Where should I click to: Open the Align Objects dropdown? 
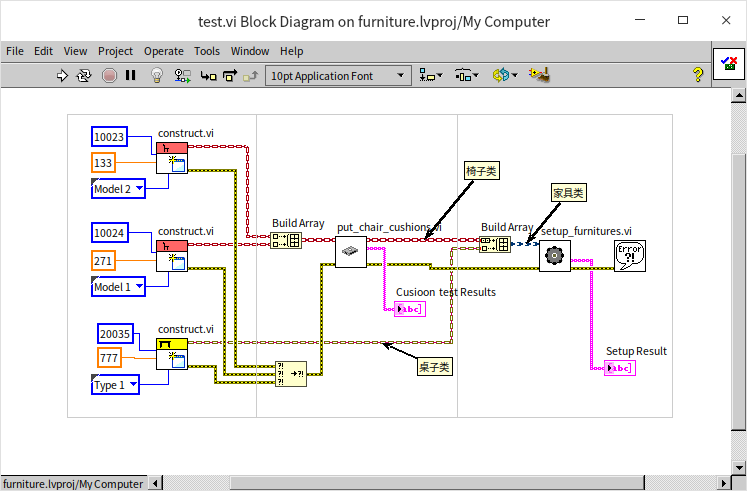[x=431, y=75]
